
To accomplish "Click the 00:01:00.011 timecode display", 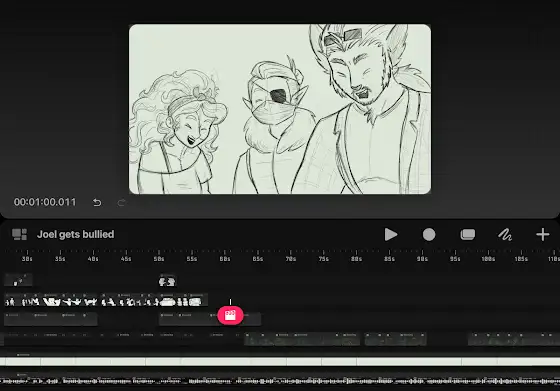I will [x=45, y=202].
